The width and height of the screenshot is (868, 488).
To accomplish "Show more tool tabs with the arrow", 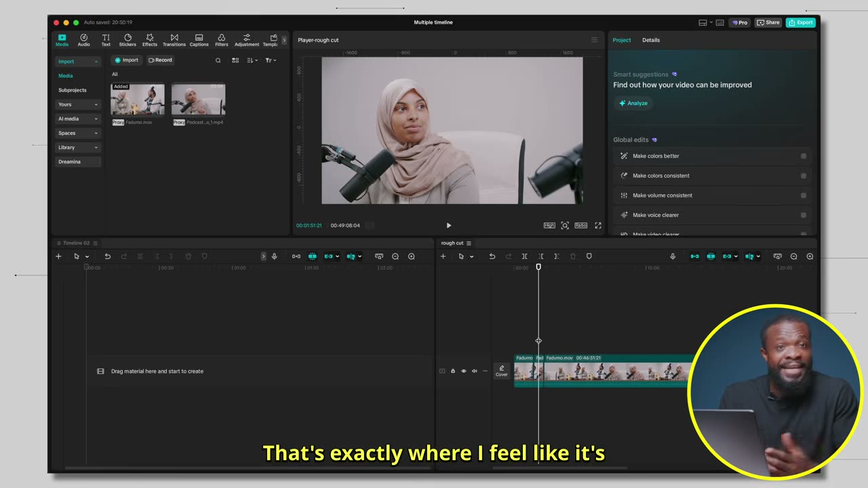I will [284, 40].
